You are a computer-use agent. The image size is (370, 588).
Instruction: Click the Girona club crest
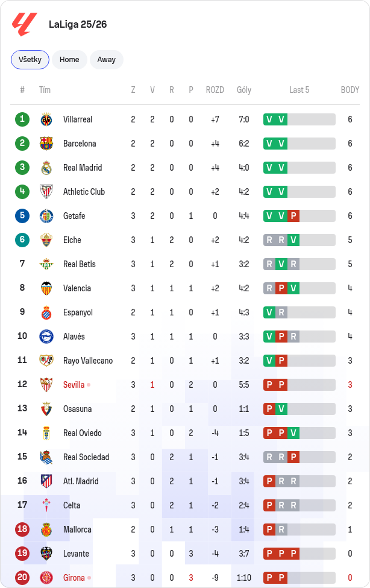click(x=46, y=578)
